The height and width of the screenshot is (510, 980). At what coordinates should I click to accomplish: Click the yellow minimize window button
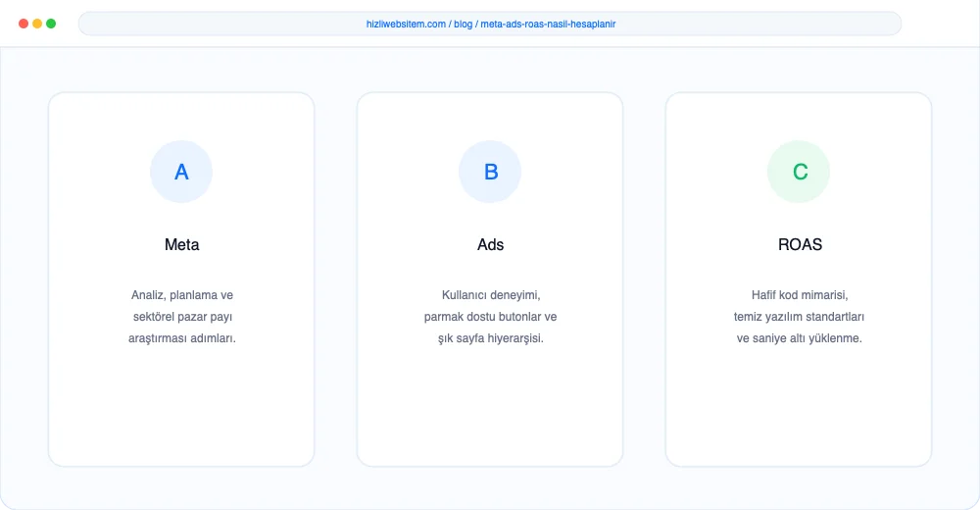(x=37, y=24)
